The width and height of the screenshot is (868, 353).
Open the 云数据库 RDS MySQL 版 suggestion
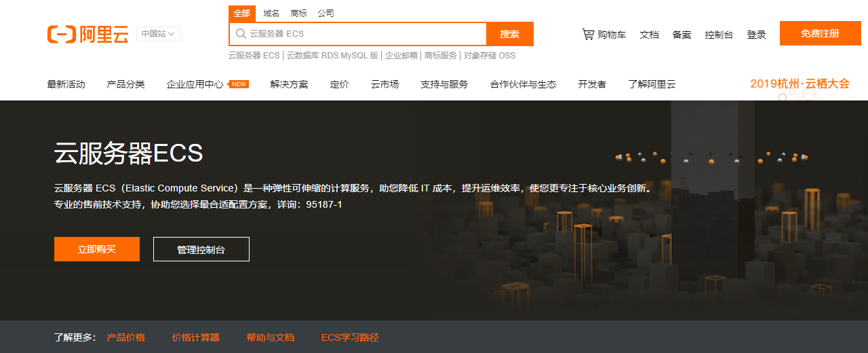tap(332, 56)
